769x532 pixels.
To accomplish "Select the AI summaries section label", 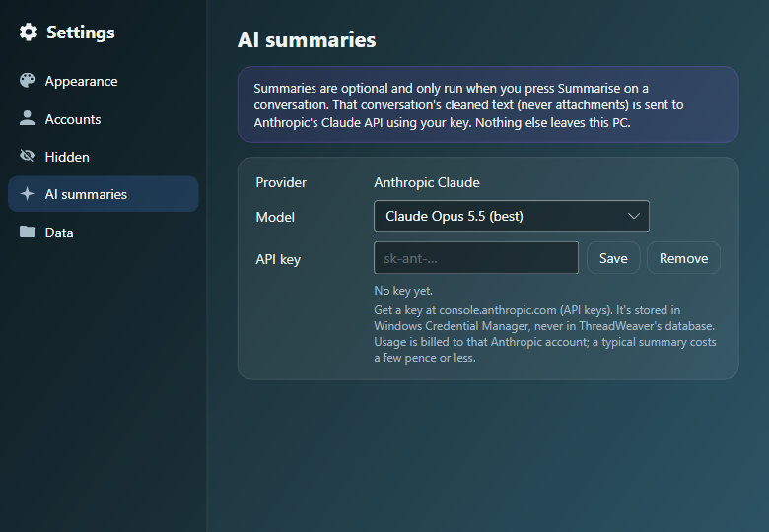I will pos(86,194).
